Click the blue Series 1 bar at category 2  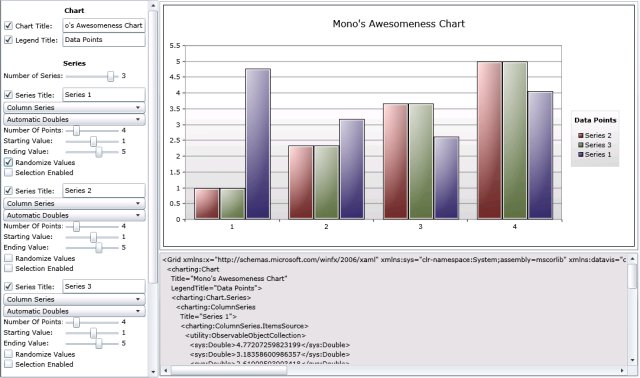click(352, 169)
